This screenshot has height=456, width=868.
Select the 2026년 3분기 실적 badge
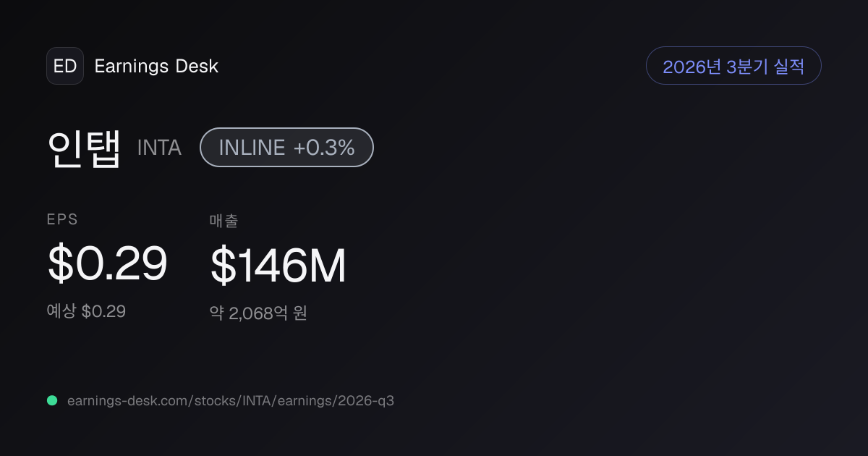[733, 66]
